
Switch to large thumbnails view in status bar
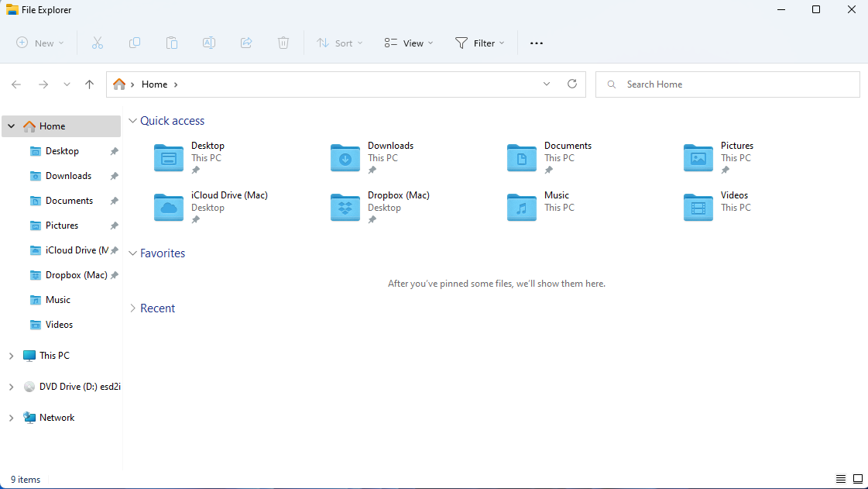(858, 479)
